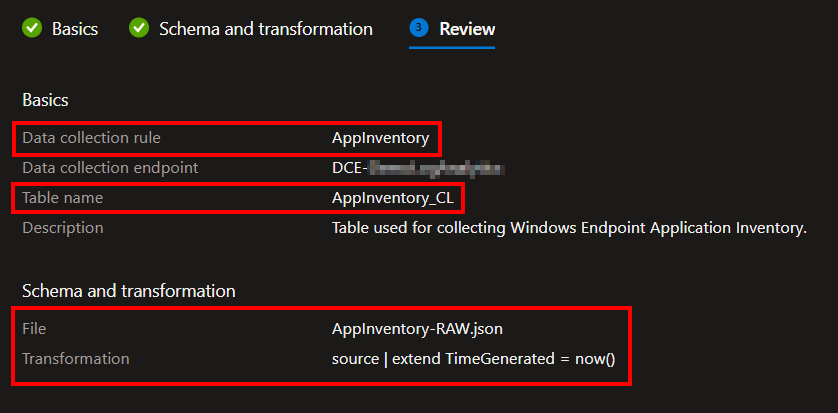Click the File field label

pyautogui.click(x=35, y=328)
